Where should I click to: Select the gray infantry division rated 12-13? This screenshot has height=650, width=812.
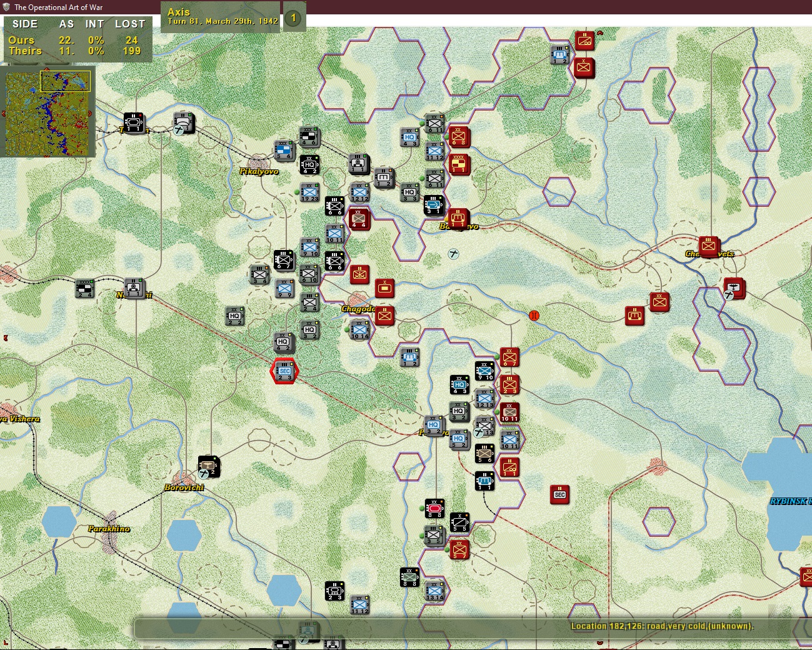(484, 399)
